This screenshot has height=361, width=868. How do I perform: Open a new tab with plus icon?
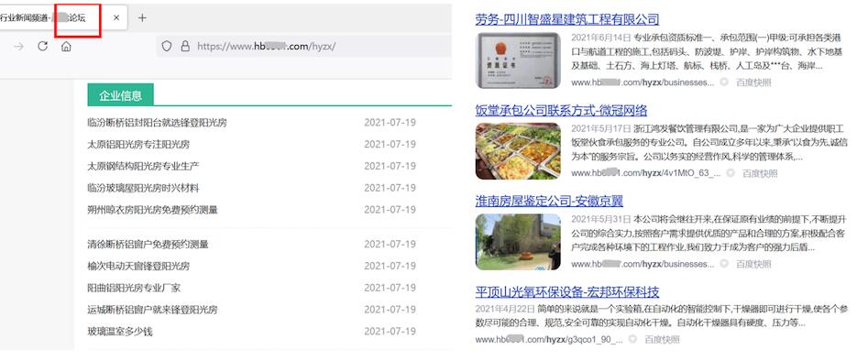[142, 17]
